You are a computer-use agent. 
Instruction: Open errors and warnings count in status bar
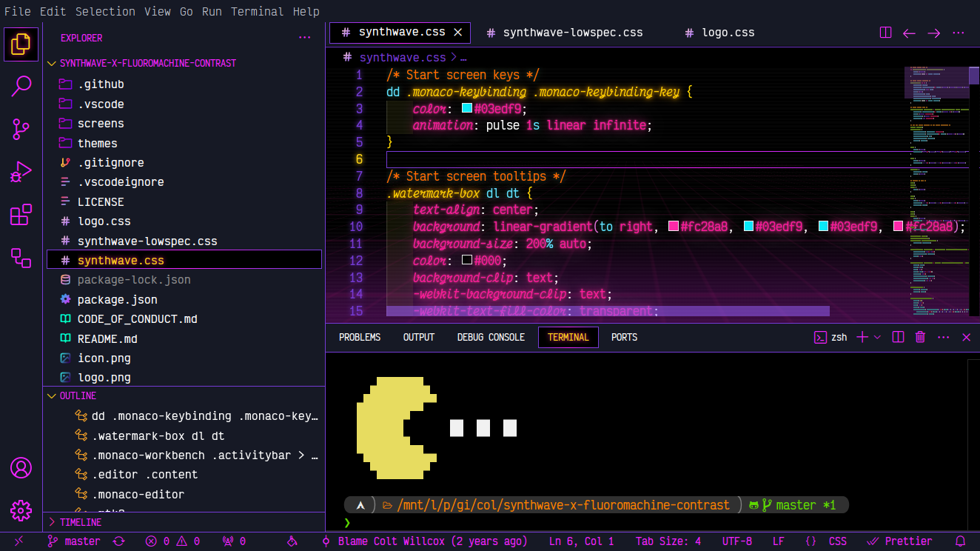(172, 541)
